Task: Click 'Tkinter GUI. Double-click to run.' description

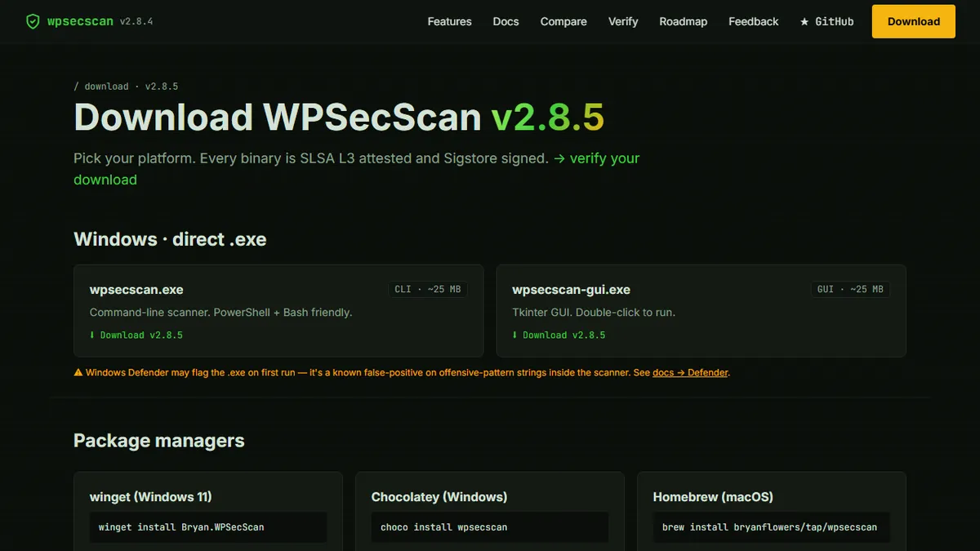Action: tap(594, 313)
